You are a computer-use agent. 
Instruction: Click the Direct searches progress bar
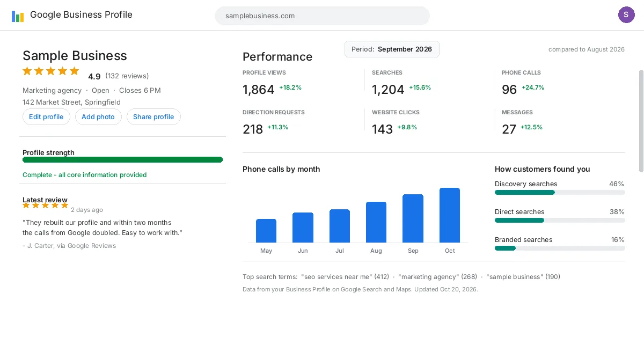(x=560, y=220)
